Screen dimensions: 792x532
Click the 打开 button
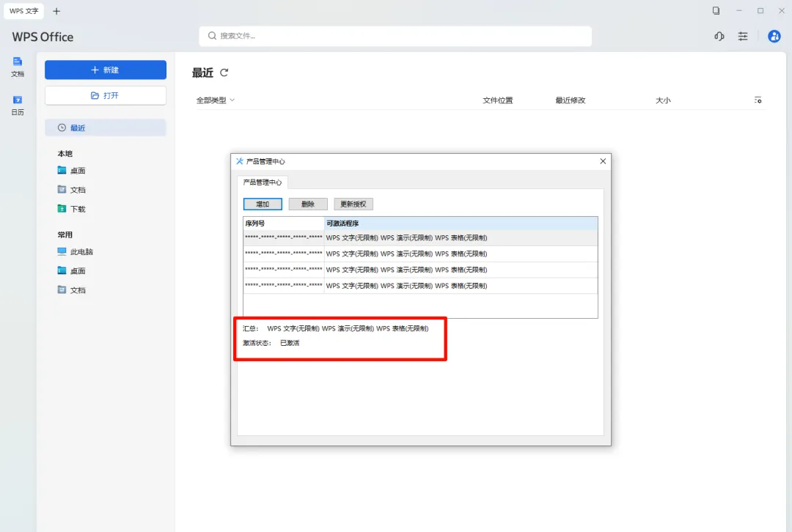tap(106, 95)
